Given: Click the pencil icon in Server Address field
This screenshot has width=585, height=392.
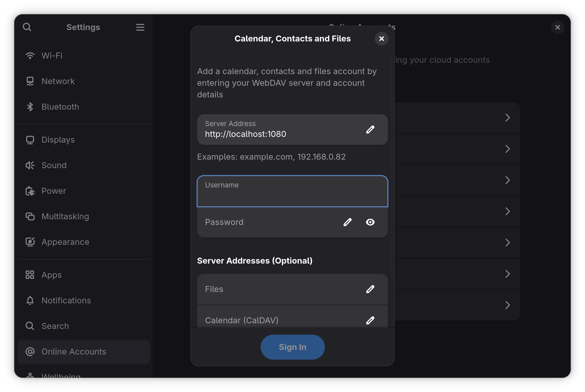Looking at the screenshot, I should coord(370,130).
